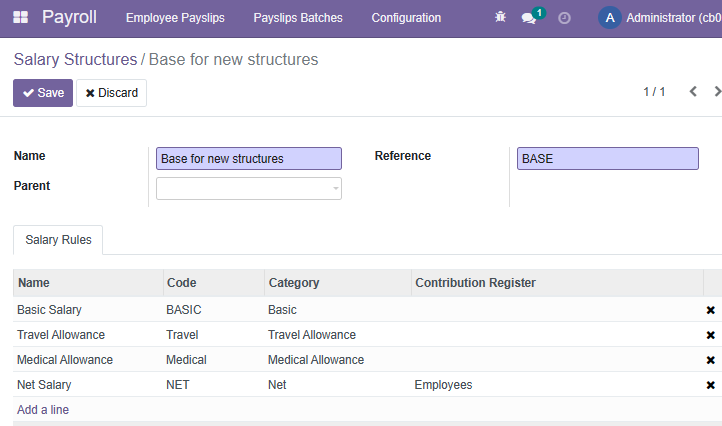The width and height of the screenshot is (722, 426).
Task: Remove the Travel Allowance rule line
Action: click(710, 335)
